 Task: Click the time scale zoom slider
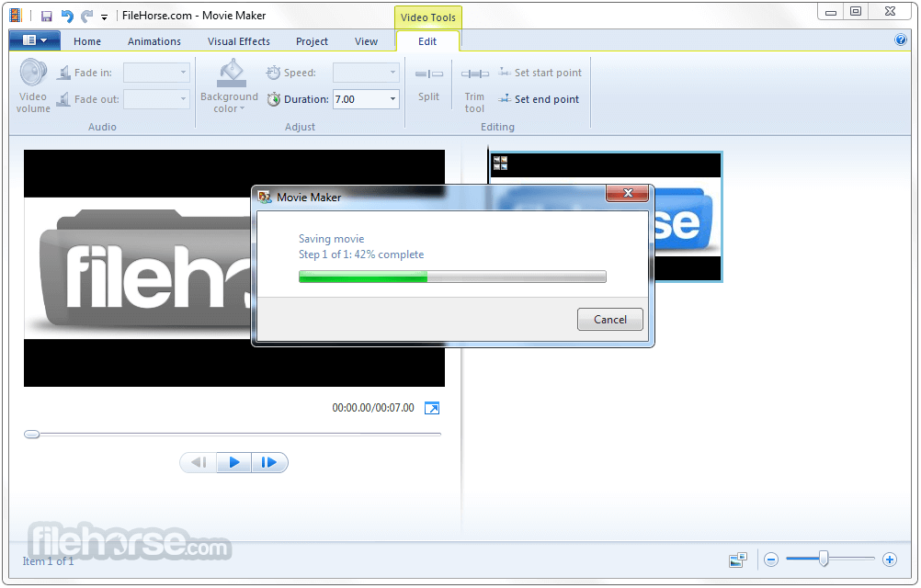(x=824, y=559)
